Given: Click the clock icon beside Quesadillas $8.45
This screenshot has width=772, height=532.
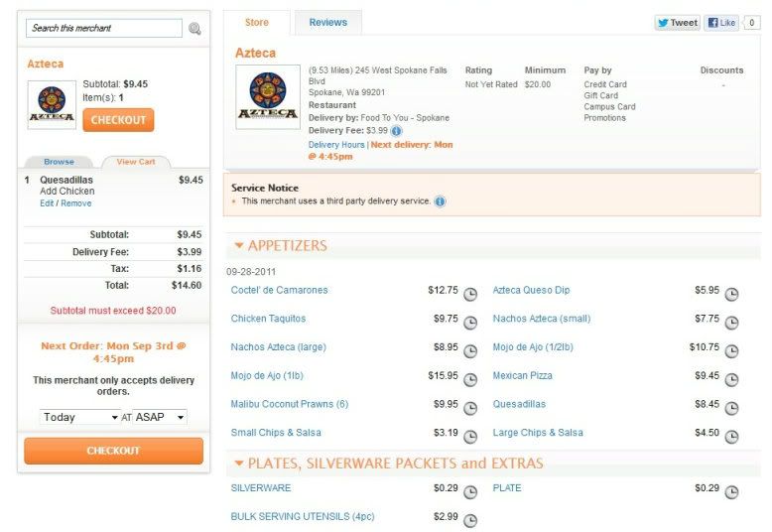Looking at the screenshot, I should tap(732, 408).
